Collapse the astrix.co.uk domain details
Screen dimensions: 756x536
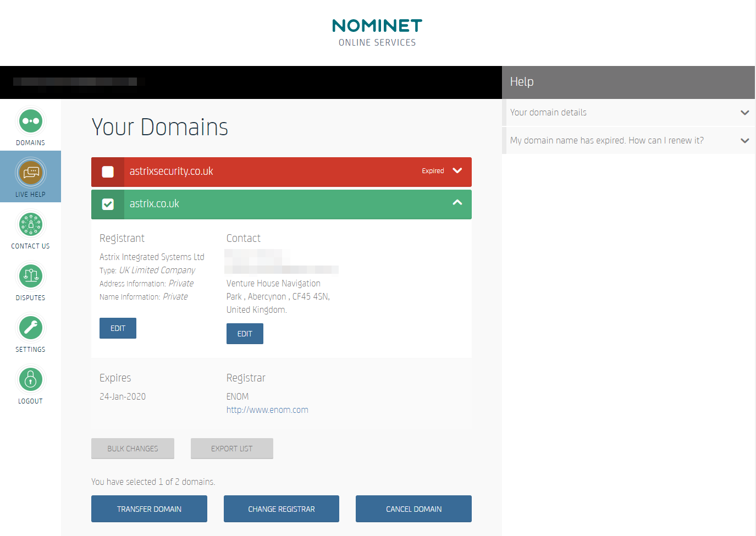tap(457, 203)
